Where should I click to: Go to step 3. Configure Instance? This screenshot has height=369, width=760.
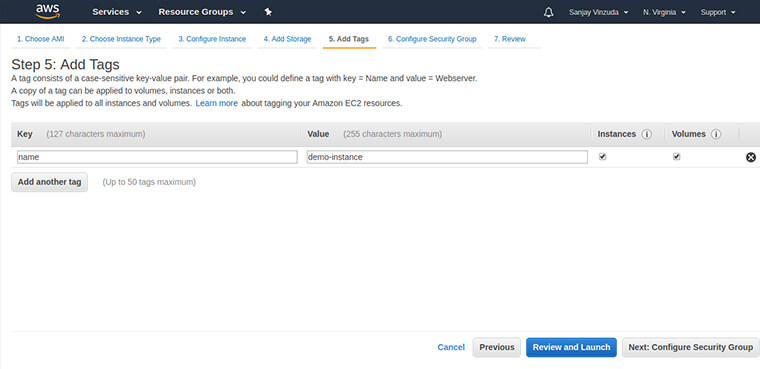[x=212, y=39]
